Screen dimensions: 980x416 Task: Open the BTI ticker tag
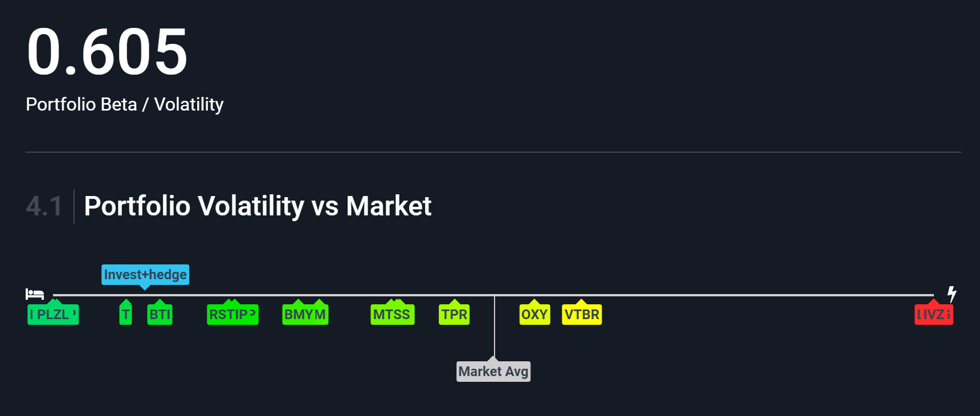[x=160, y=315]
